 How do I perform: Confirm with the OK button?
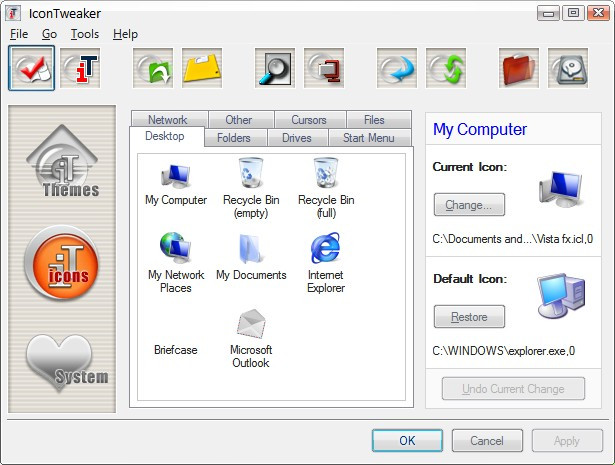(x=407, y=440)
